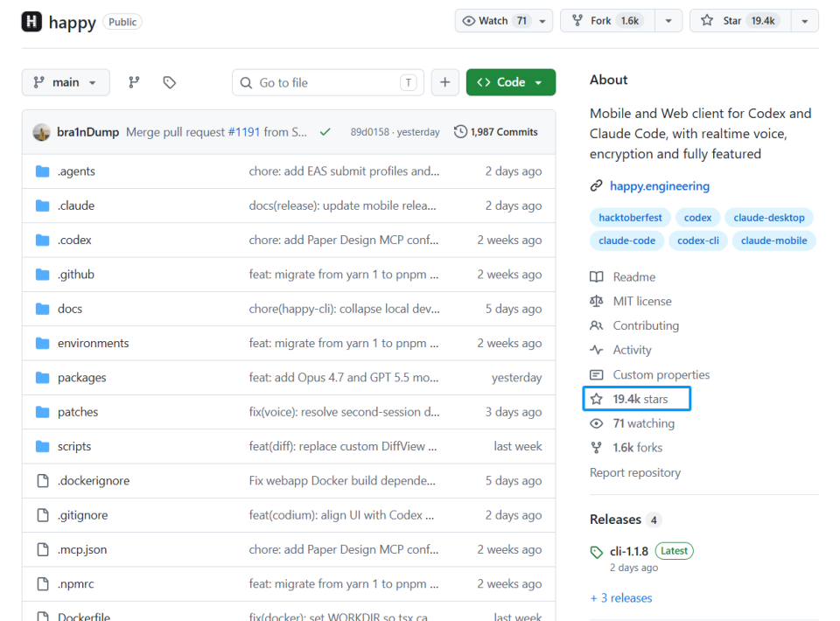Open the tags icon next to branches
The image size is (840, 621).
pos(169,82)
